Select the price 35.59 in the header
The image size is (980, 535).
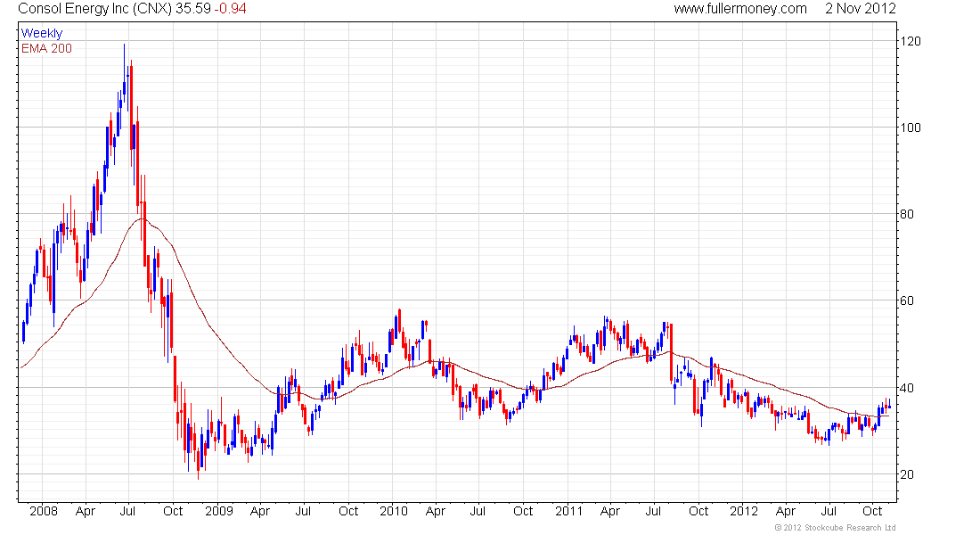193,9
